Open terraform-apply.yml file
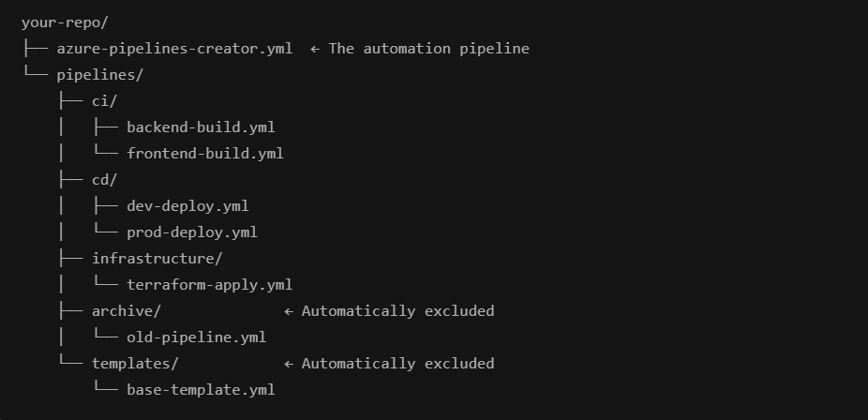This screenshot has height=420, width=868. click(x=209, y=285)
